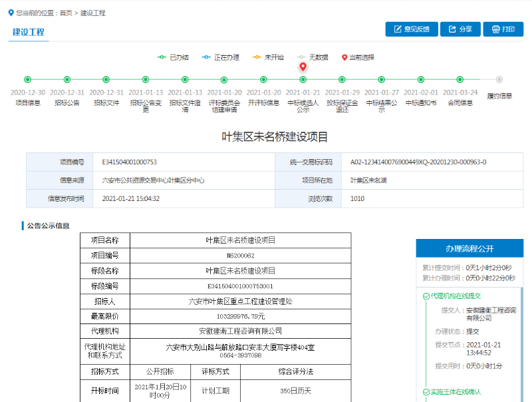This screenshot has height=402, width=532.
Task: Click the red current-selection pin on timeline
Action: pyautogui.click(x=303, y=67)
